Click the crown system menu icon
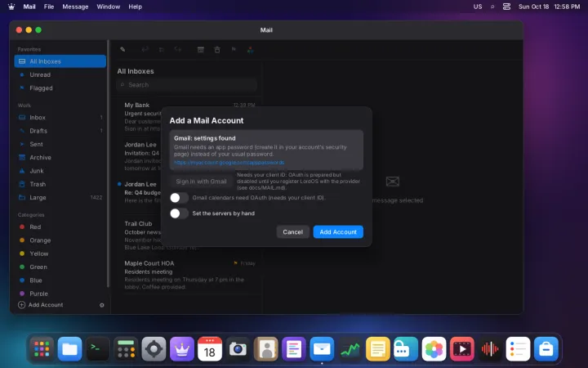588x368 pixels. tap(11, 7)
